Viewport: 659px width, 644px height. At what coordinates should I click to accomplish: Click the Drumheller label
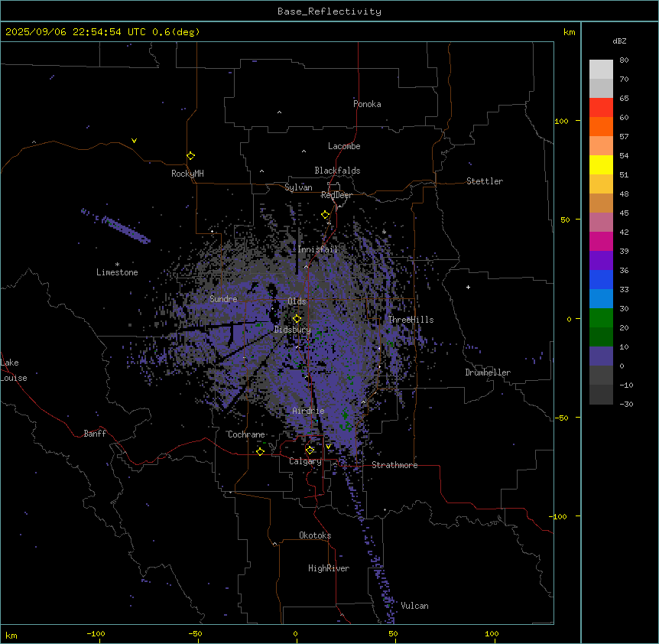(488, 372)
